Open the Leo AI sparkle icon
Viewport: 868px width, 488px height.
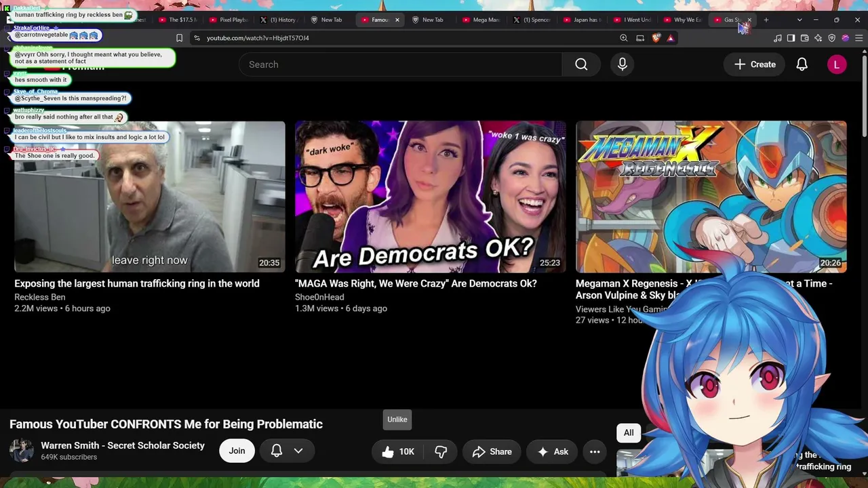[x=818, y=38]
